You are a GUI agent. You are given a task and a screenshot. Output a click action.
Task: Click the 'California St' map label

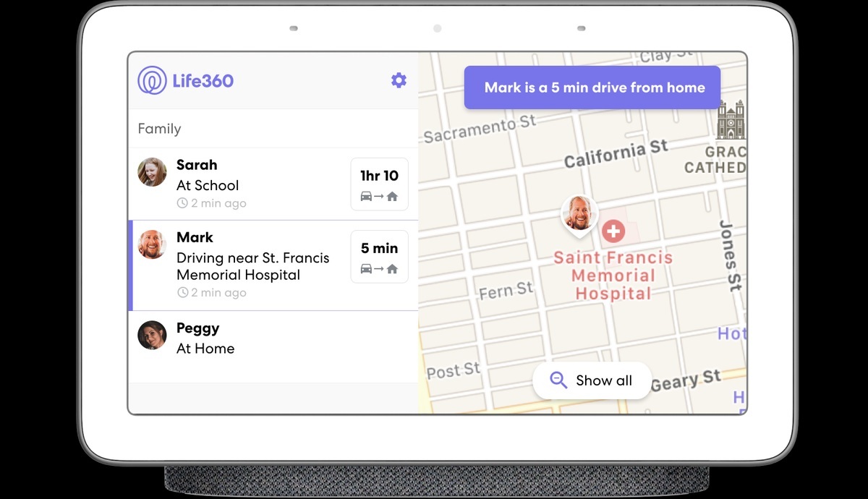616,154
